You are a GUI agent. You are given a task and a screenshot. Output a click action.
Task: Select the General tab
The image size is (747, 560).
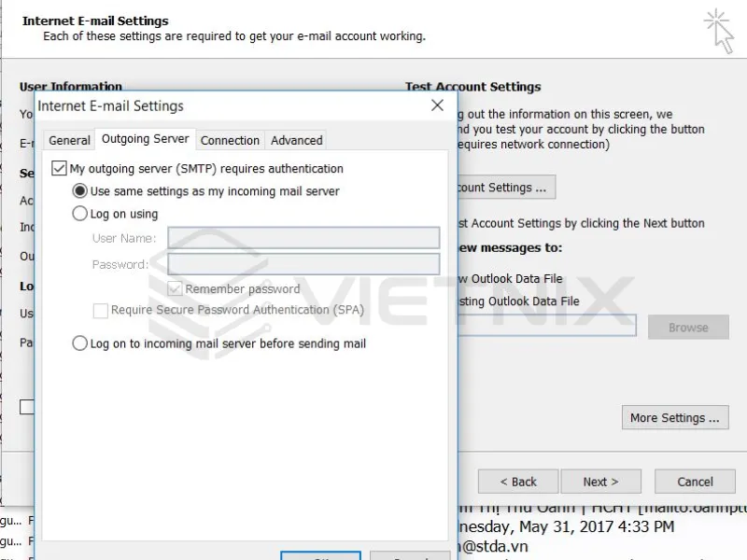pos(68,140)
